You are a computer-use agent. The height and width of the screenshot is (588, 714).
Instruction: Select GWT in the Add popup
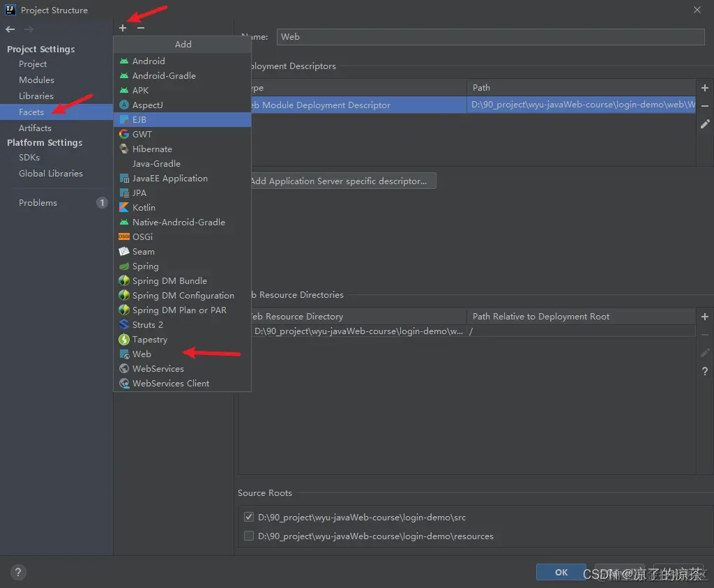click(182, 135)
